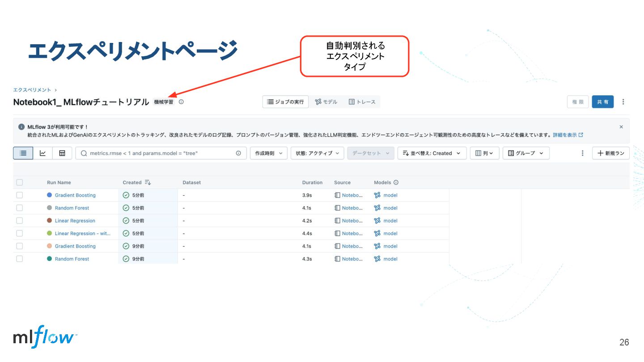Open the 列 columns dropdown
644x362 pixels.
pyautogui.click(x=484, y=153)
